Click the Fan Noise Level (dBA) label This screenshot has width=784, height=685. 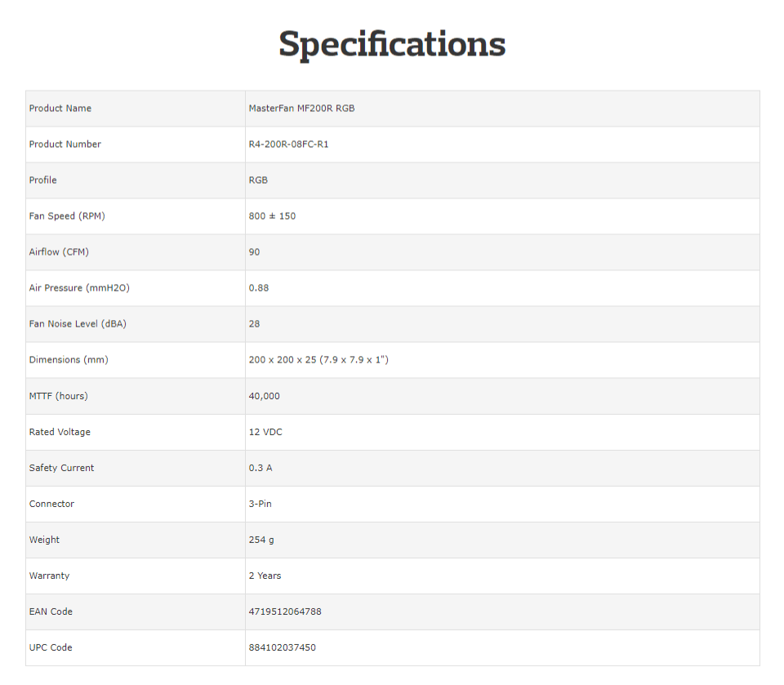pyautogui.click(x=78, y=324)
